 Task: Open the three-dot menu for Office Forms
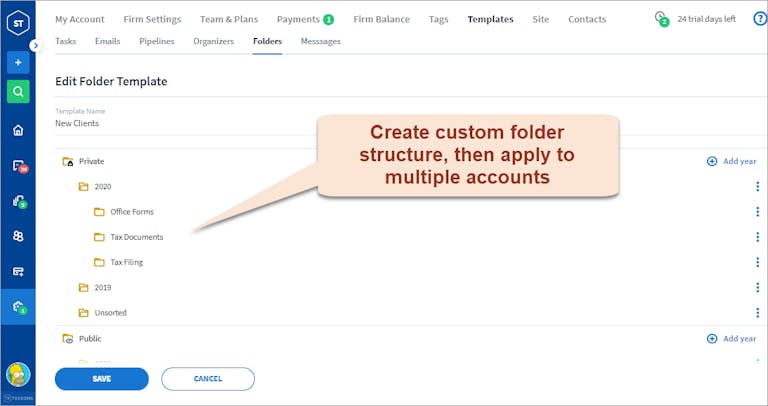pyautogui.click(x=757, y=212)
